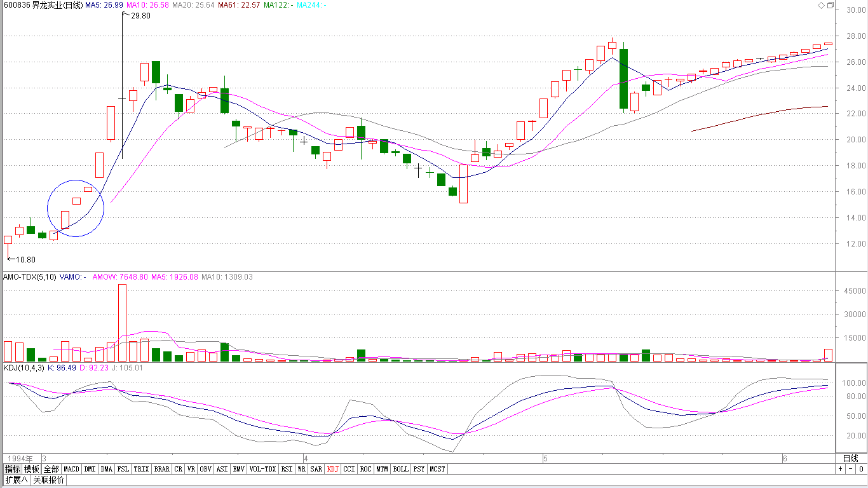The image size is (868, 488).
Task: Click the minus button beside plus
Action: (x=850, y=469)
